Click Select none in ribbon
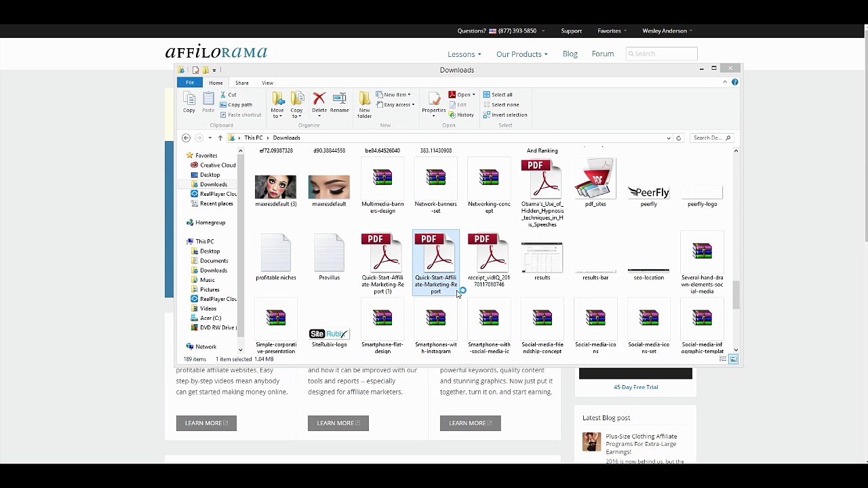This screenshot has width=868, height=488. coord(501,104)
